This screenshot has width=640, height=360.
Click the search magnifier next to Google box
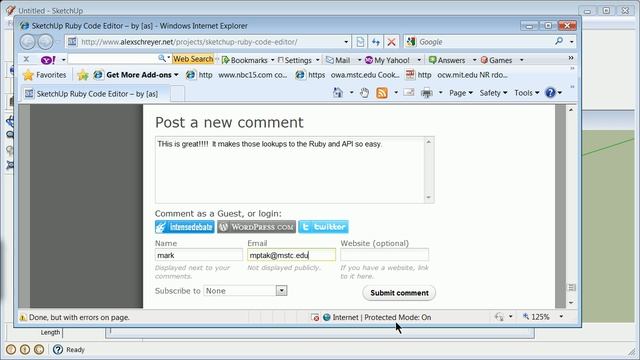(x=559, y=41)
